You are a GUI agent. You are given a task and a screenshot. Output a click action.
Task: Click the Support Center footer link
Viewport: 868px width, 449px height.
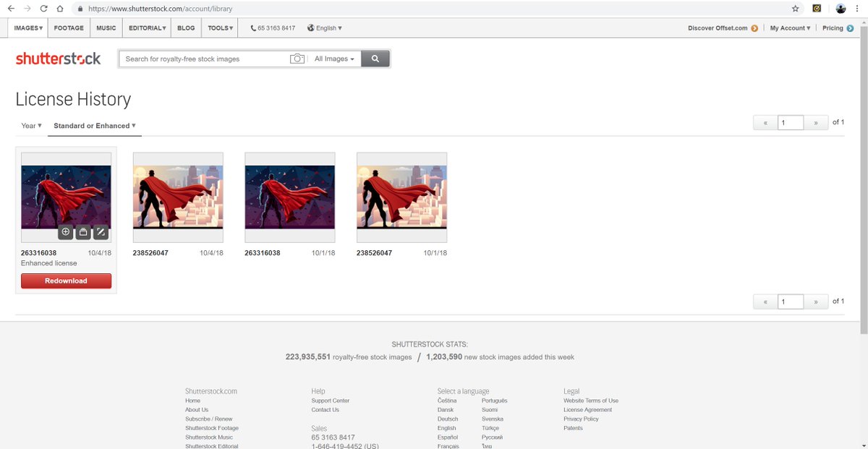[x=331, y=401]
